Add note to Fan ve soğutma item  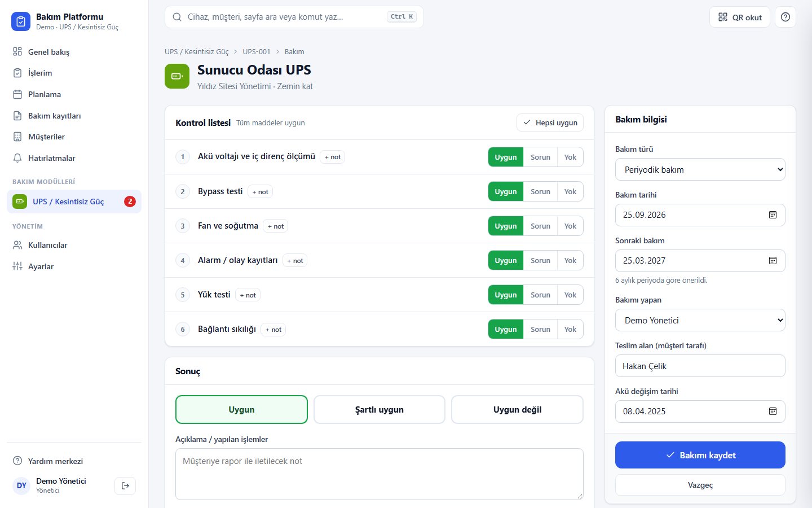[276, 226]
